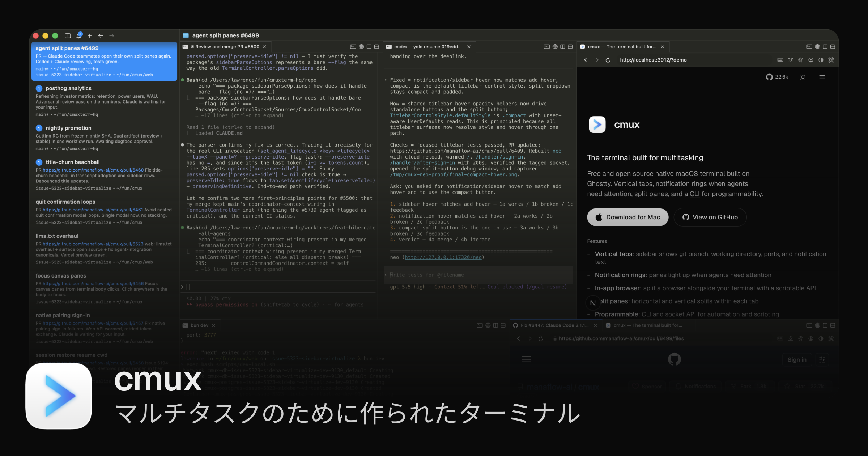Open developer tools wrench icon in the localhost toolbar
Viewport: 868px width, 456px height.
click(x=831, y=60)
